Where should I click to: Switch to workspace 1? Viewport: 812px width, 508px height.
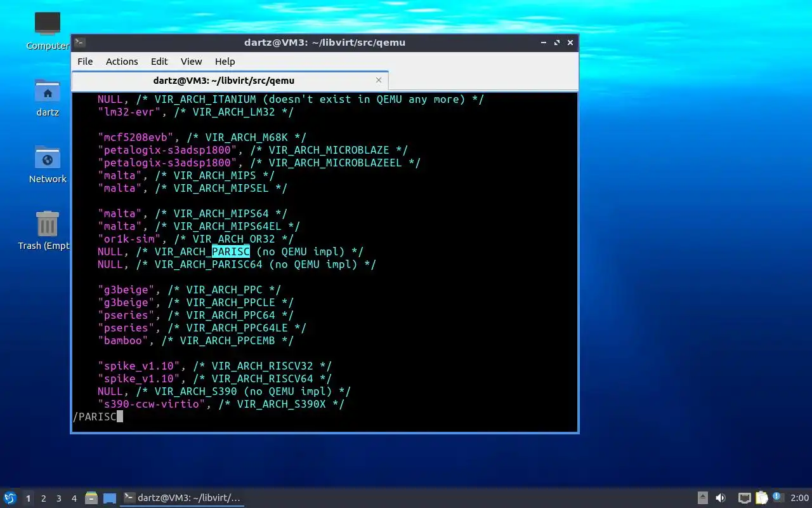coord(28,498)
